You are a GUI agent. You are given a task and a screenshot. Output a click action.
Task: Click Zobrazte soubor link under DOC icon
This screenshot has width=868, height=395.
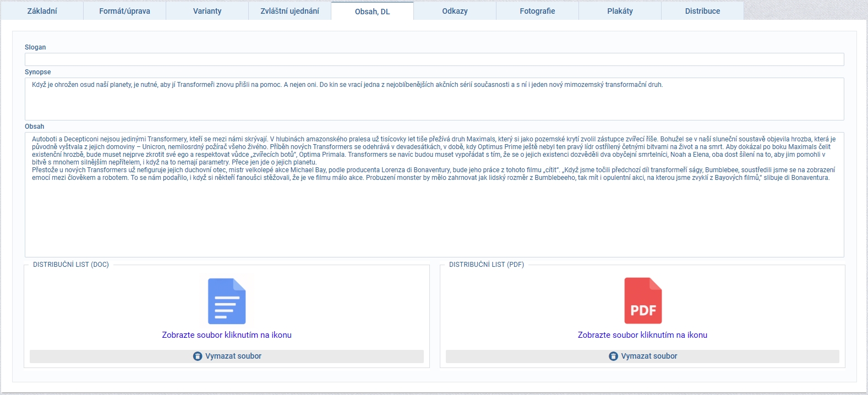(227, 335)
